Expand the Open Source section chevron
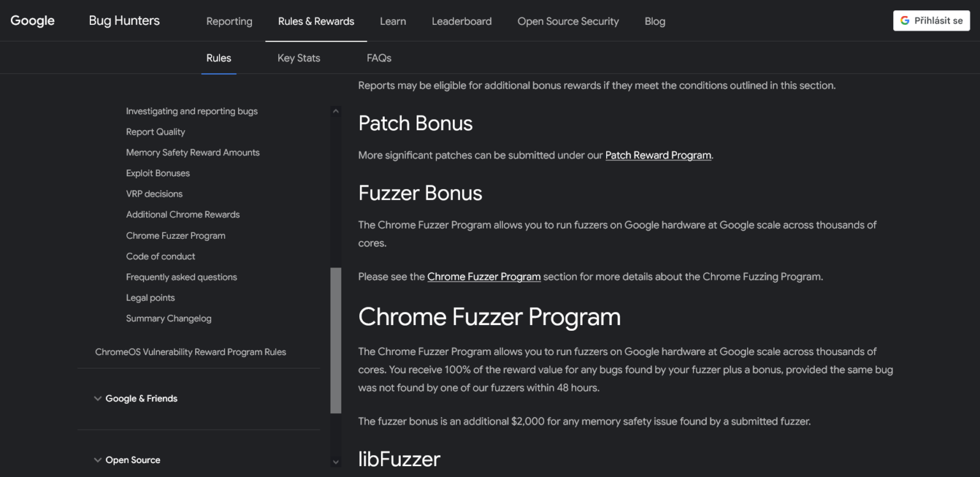This screenshot has height=477, width=980. pyautogui.click(x=98, y=460)
